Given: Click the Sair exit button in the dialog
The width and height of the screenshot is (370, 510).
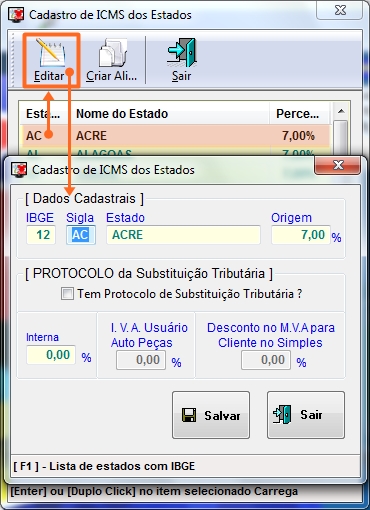Looking at the screenshot, I should pyautogui.click(x=306, y=415).
